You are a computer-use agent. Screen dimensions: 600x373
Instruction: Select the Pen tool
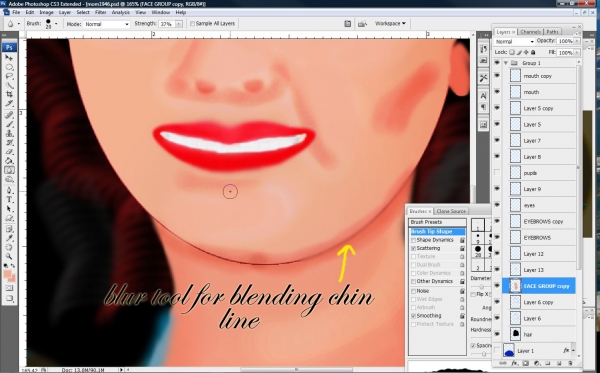click(x=9, y=191)
